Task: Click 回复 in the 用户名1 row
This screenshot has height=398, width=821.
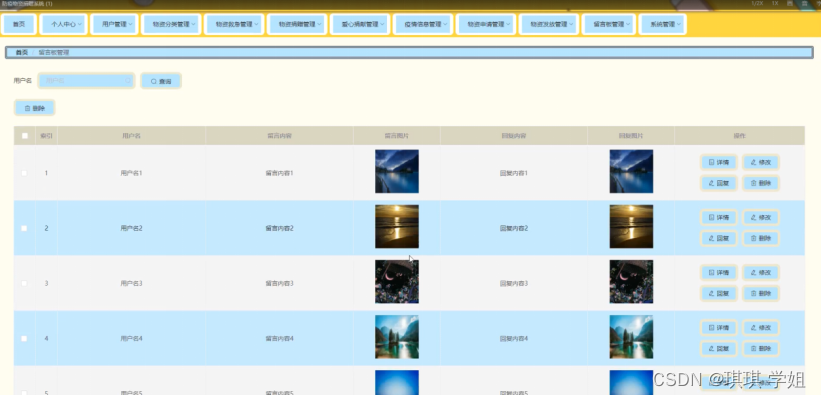Action: click(719, 183)
